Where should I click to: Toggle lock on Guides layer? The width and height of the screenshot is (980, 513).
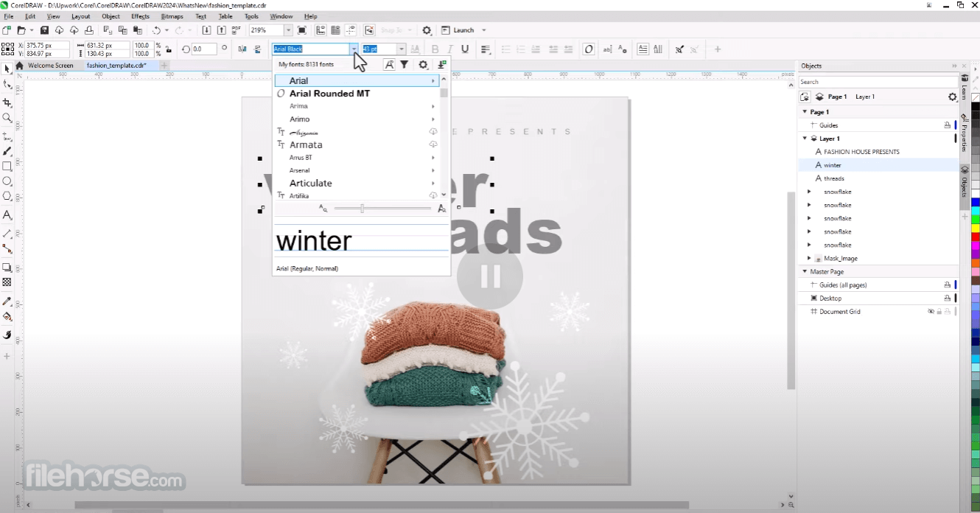948,125
